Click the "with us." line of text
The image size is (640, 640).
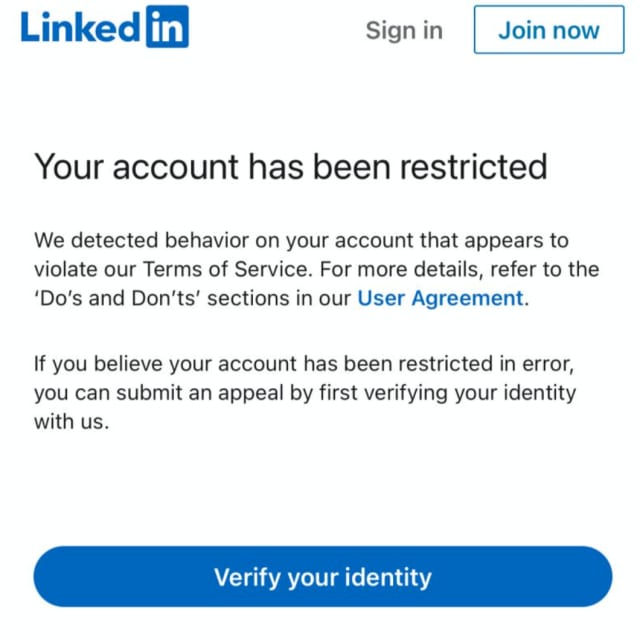click(71, 421)
